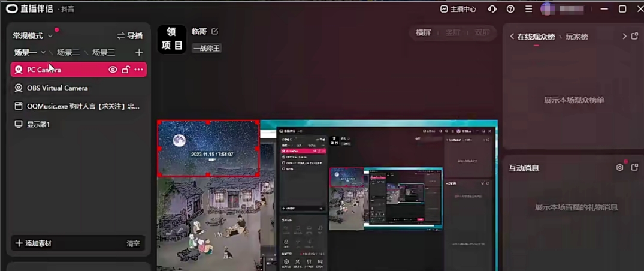Switch to the 玩家榜 tab
The height and width of the screenshot is (271, 644).
(577, 37)
